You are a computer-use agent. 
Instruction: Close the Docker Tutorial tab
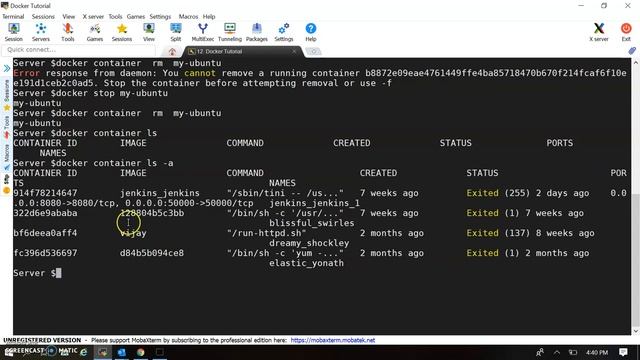click(294, 51)
